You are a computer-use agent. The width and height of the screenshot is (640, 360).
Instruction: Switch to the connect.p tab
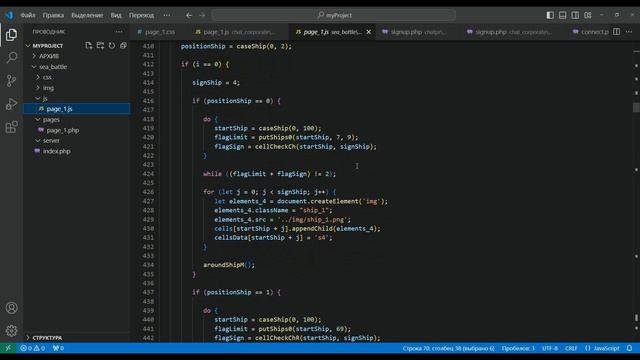[590, 32]
